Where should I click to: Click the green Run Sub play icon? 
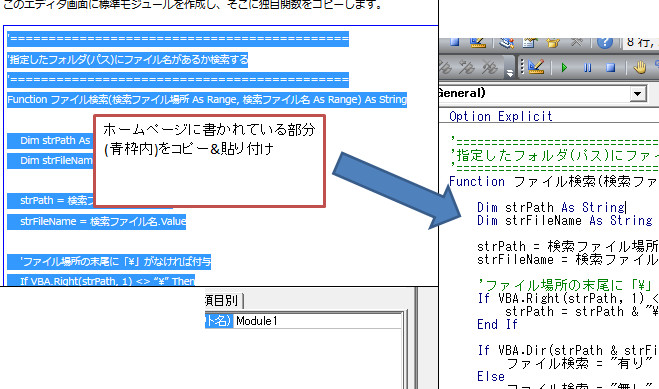(564, 68)
